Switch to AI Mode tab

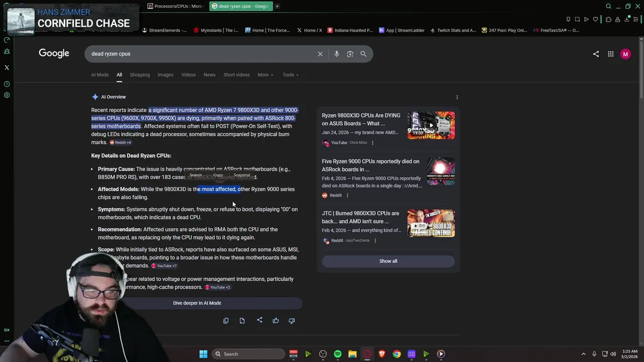coord(100,75)
